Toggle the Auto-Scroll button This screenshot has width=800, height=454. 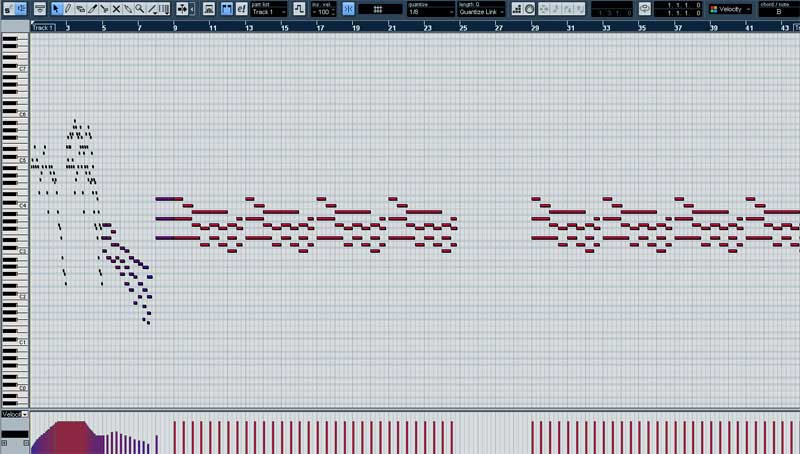(182, 9)
